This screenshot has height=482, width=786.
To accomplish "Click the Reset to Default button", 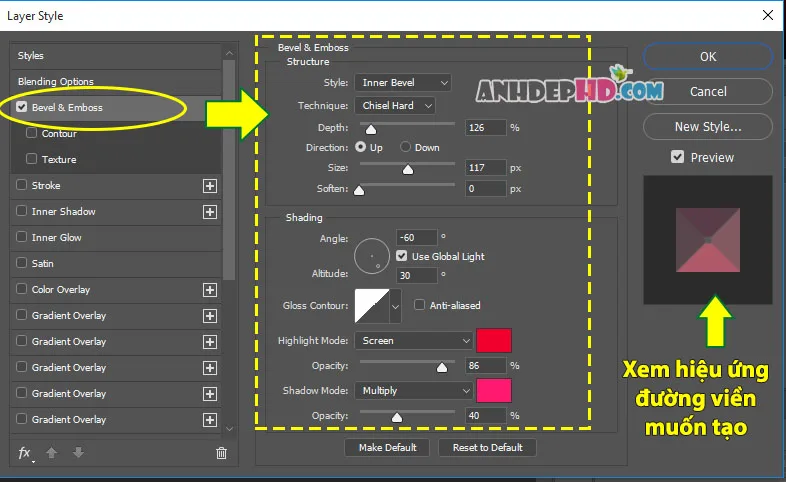I will click(x=487, y=447).
